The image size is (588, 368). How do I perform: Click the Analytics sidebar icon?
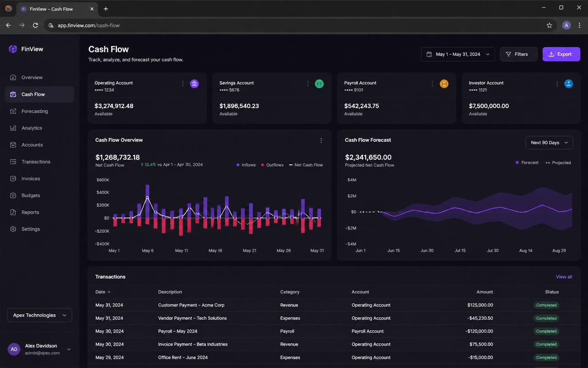(13, 128)
